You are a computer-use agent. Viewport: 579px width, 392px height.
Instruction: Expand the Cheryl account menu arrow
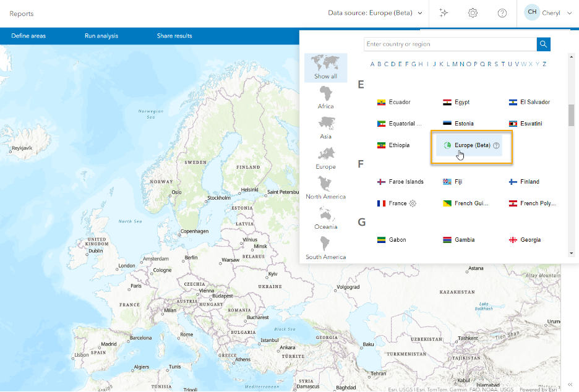(x=569, y=13)
